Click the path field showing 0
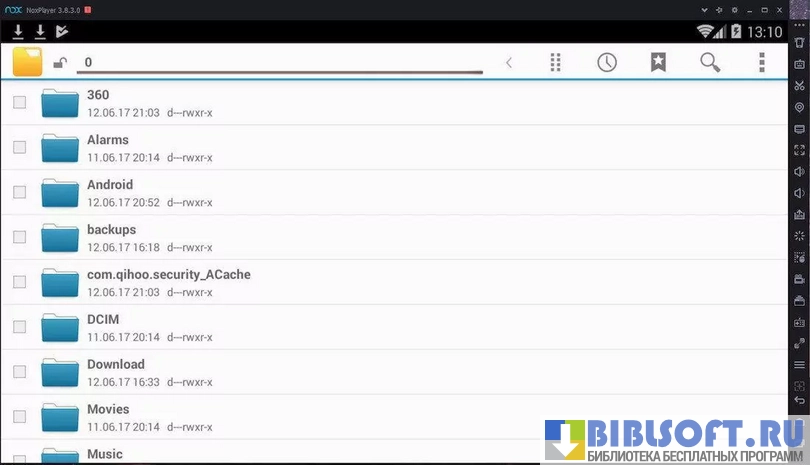This screenshot has width=810, height=465. [280, 62]
